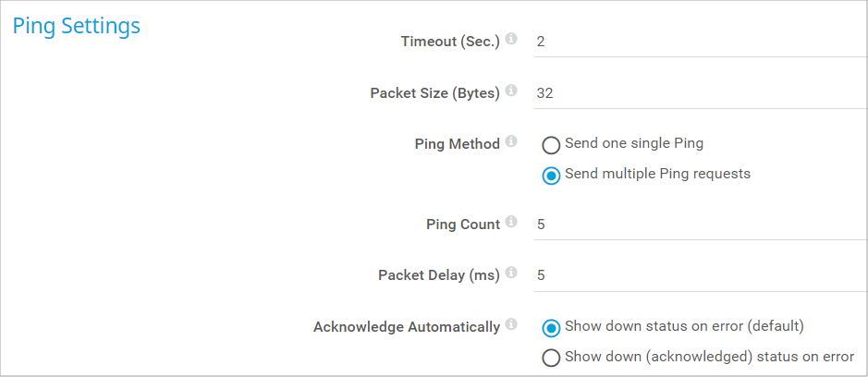Click the Acknowledge Automatically info icon
868x377 pixels.
click(511, 325)
